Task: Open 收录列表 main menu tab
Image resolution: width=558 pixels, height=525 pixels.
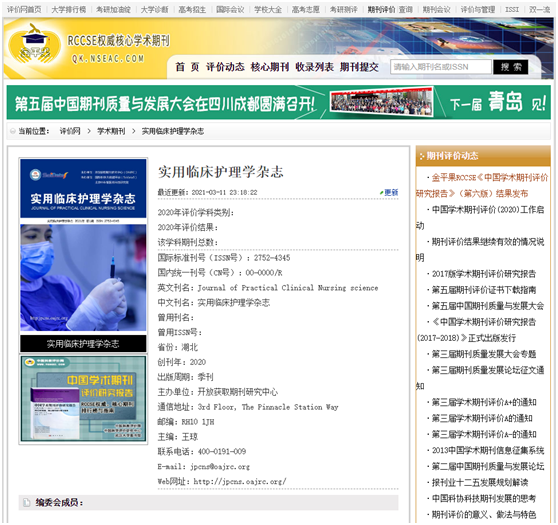Action: (314, 67)
